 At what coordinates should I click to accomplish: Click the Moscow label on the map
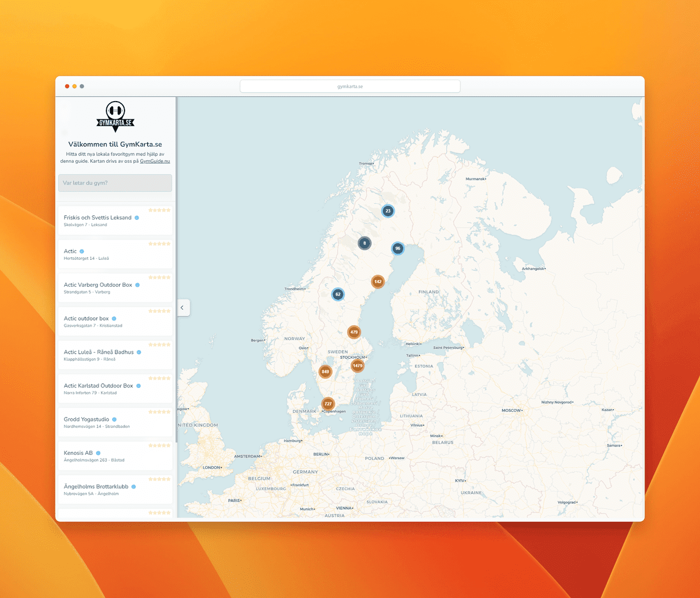tap(512, 410)
